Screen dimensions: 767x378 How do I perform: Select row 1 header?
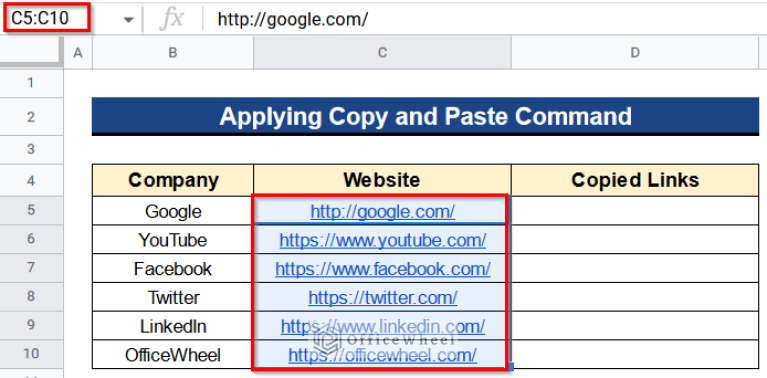pos(31,83)
